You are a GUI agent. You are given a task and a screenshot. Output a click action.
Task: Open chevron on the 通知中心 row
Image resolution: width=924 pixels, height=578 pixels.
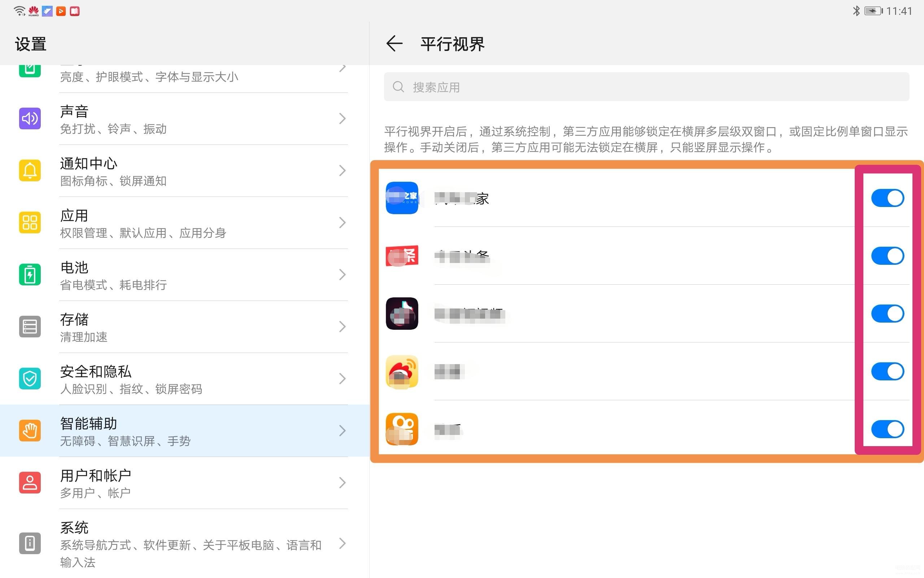(x=343, y=171)
